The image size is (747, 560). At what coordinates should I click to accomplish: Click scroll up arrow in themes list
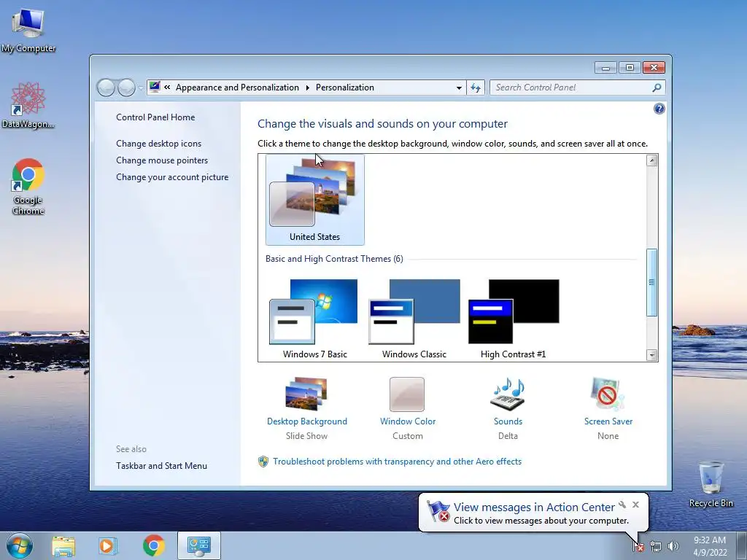point(651,161)
